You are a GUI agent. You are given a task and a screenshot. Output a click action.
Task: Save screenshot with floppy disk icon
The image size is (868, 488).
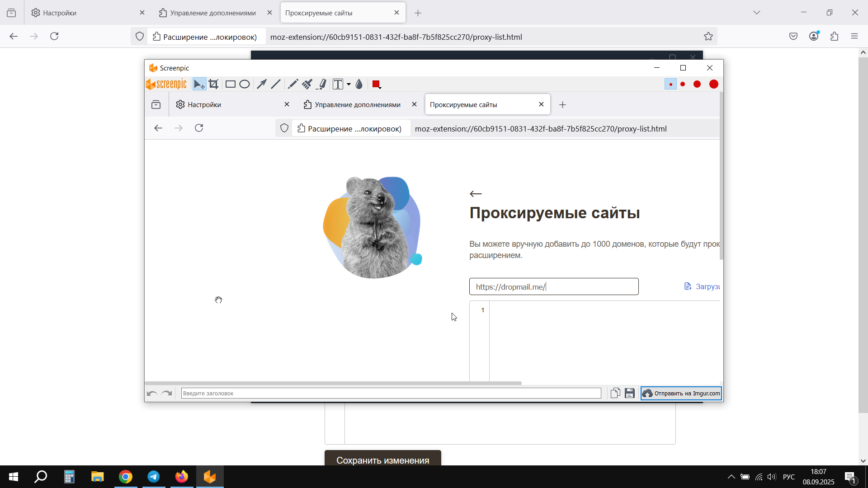coord(630,394)
